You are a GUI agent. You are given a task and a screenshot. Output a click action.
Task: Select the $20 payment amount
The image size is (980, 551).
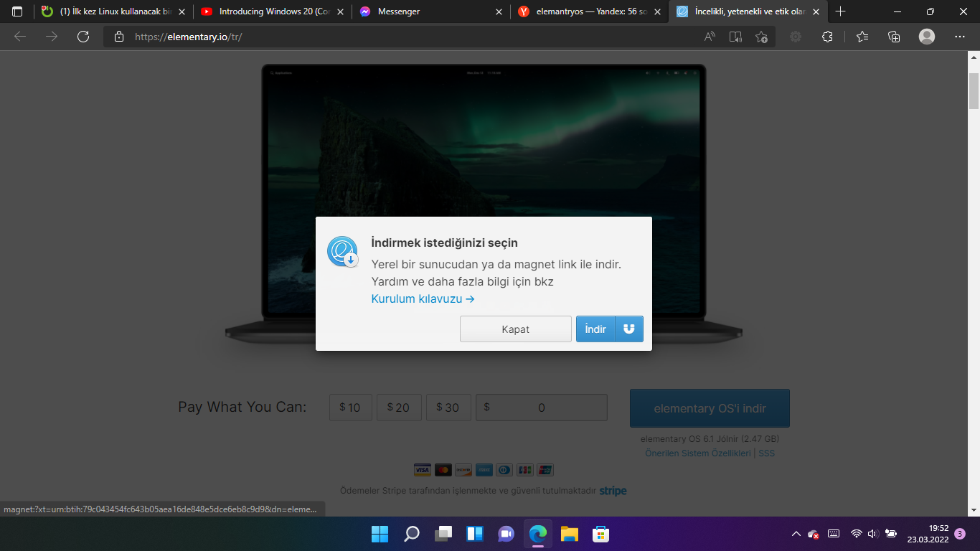(399, 408)
